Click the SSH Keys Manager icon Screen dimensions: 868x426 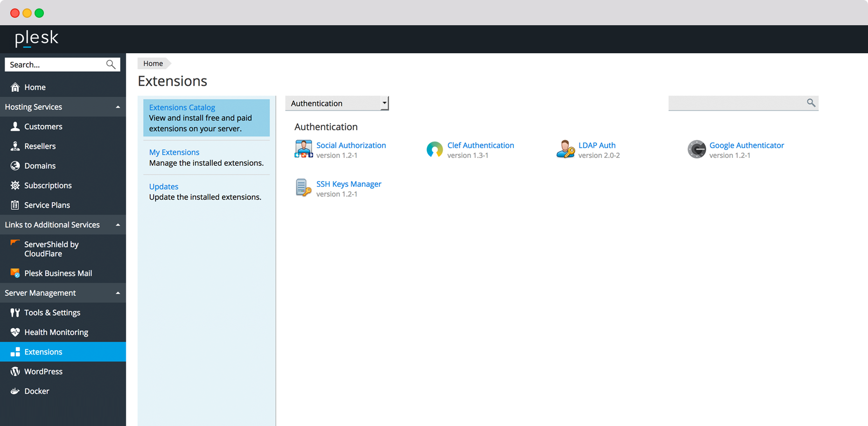click(x=303, y=188)
